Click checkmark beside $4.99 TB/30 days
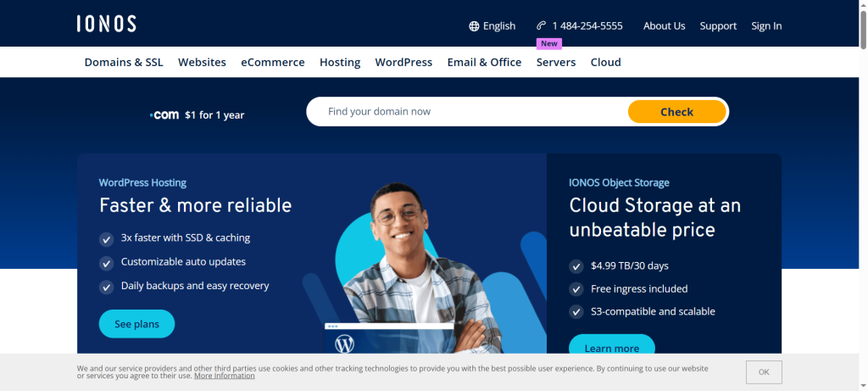This screenshot has width=868, height=391. (576, 265)
